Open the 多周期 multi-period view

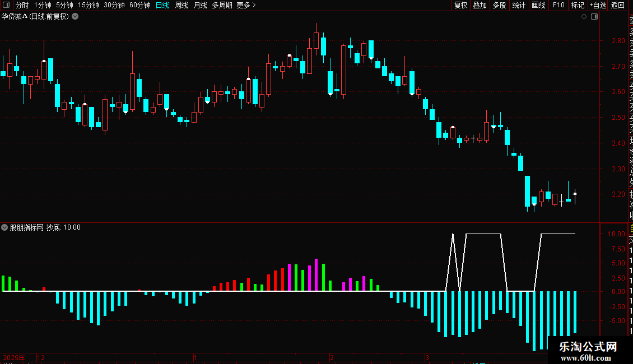[x=222, y=5]
